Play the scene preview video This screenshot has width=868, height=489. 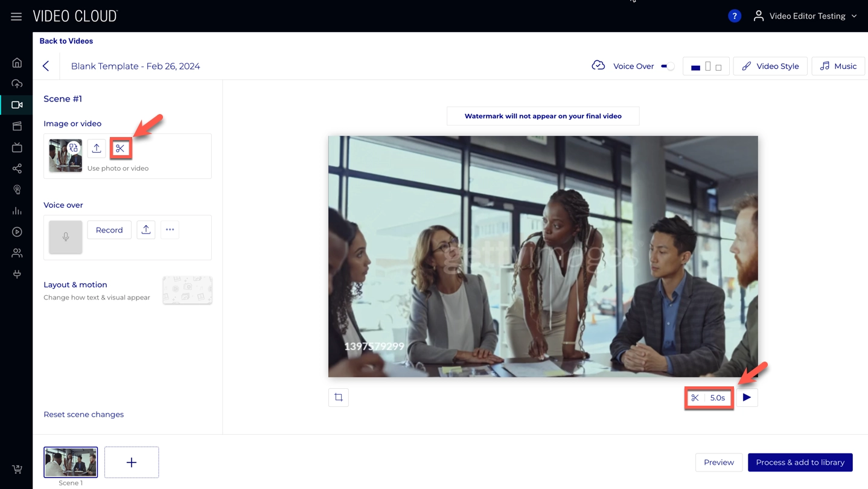pyautogui.click(x=747, y=398)
